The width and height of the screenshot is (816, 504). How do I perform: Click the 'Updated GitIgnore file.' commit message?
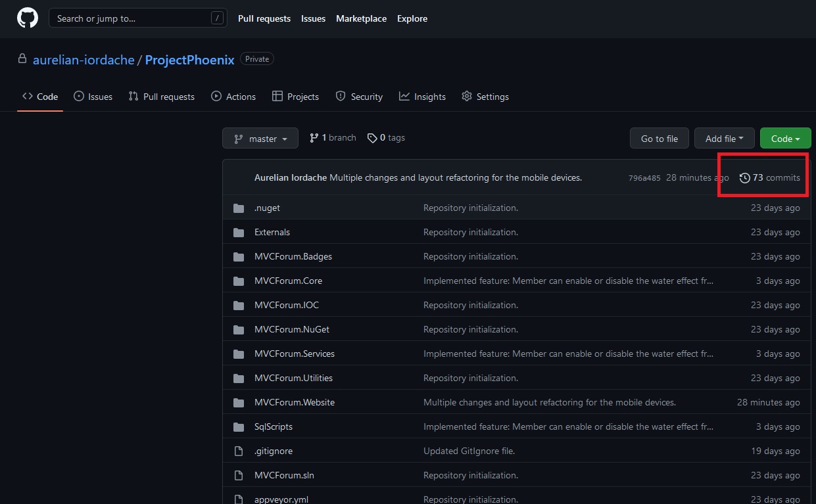[x=469, y=451]
